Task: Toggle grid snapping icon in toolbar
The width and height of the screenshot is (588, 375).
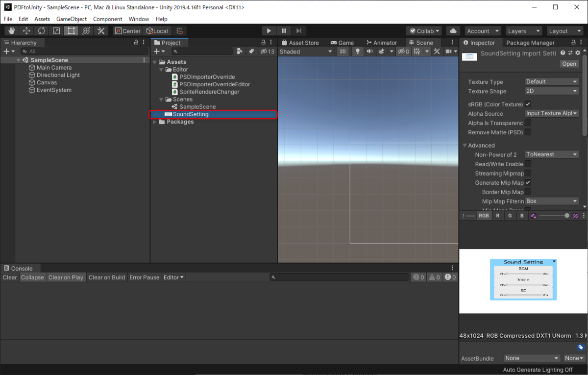Action: point(180,31)
